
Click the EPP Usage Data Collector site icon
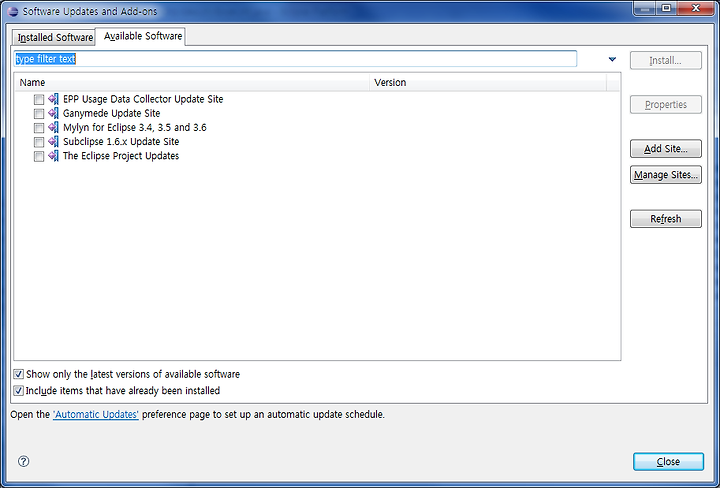53,99
